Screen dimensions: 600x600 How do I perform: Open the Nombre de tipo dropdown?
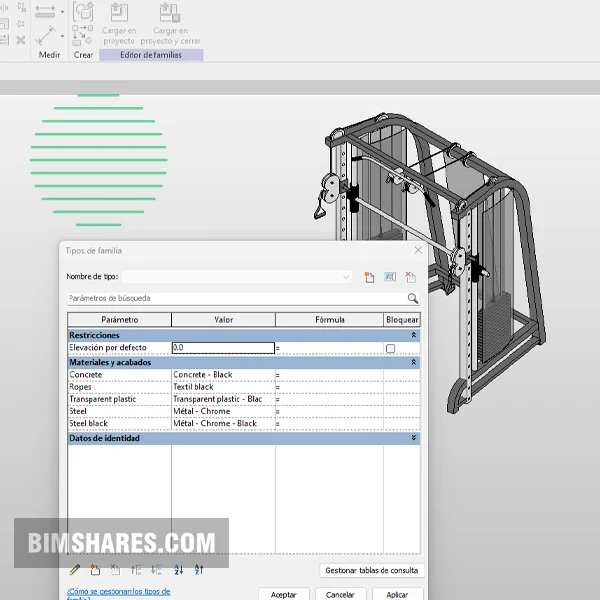point(346,277)
